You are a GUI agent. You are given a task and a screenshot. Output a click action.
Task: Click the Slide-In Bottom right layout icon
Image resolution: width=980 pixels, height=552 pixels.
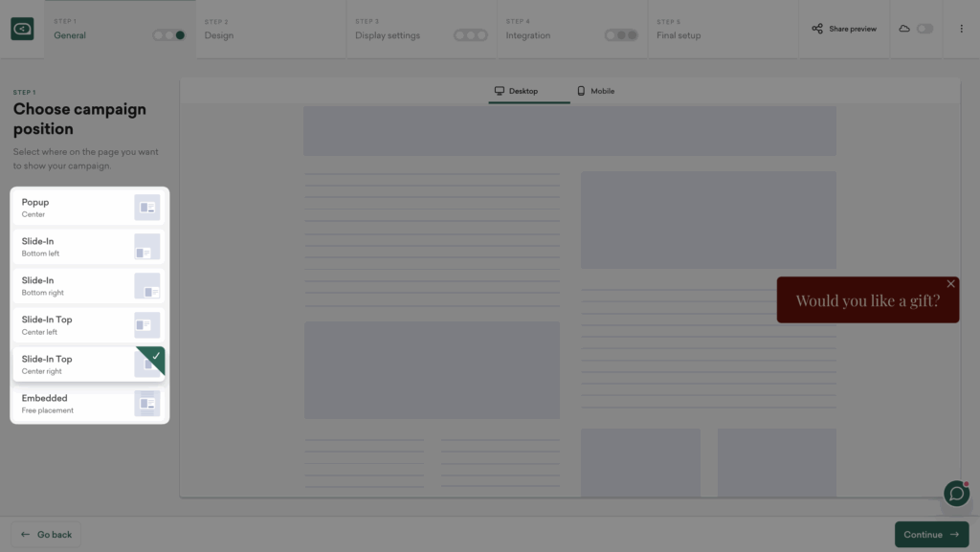tap(146, 286)
